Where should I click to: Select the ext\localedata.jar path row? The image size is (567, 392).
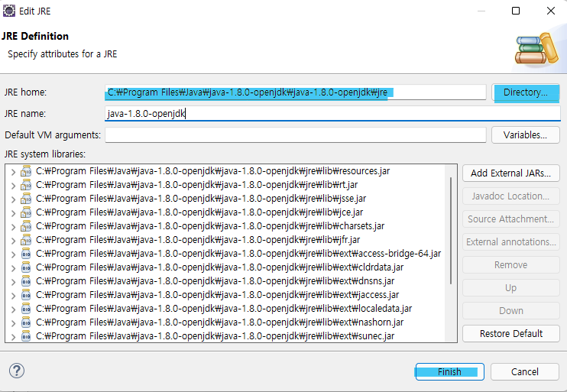224,309
